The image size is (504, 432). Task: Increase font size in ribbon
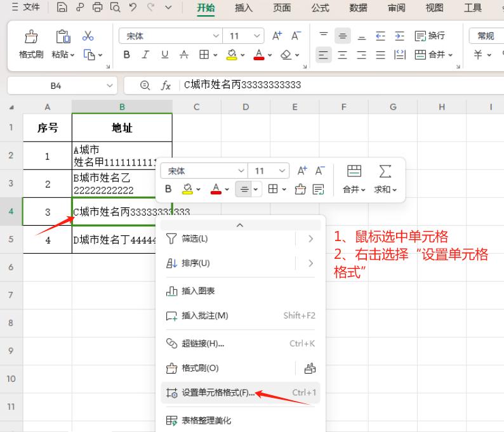(277, 36)
